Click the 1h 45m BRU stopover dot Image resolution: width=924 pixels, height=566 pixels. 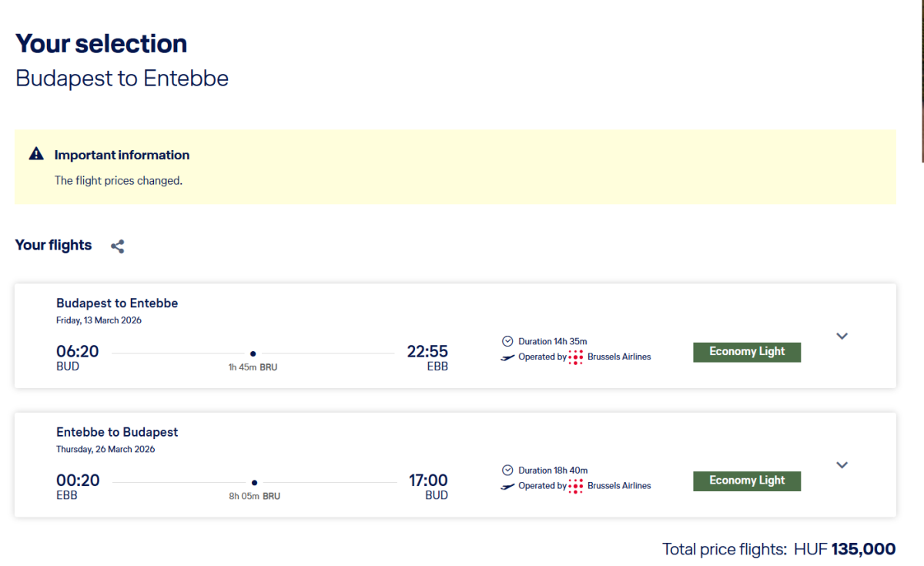click(x=253, y=353)
